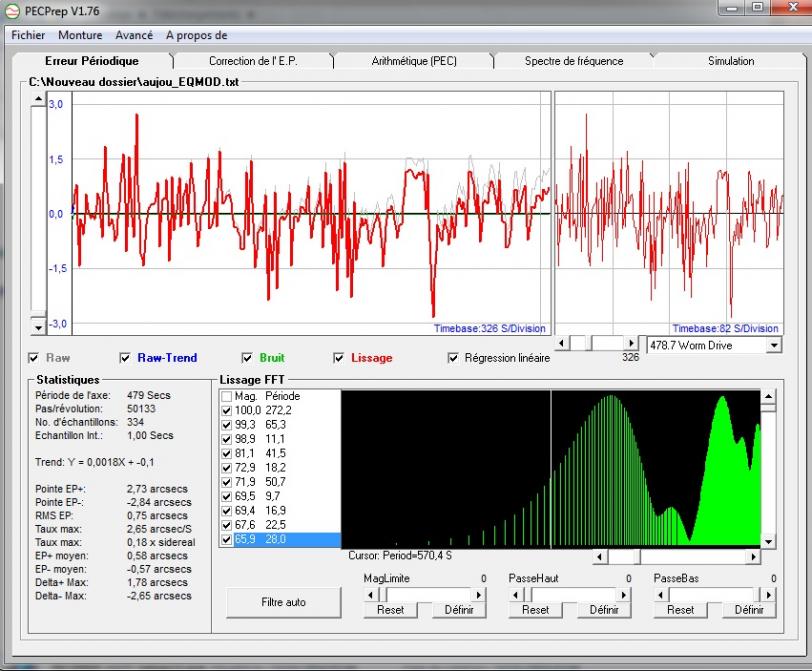Image resolution: width=812 pixels, height=671 pixels.
Task: Click left arrow of the timebase scrollbar
Action: point(562,343)
